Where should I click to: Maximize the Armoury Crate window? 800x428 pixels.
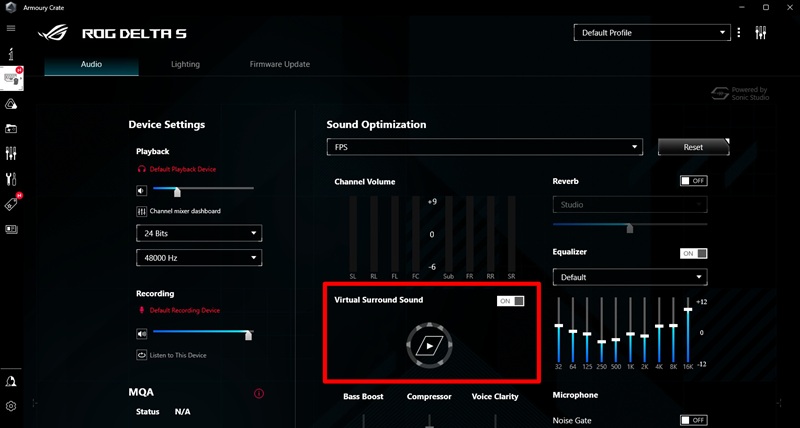coord(766,7)
